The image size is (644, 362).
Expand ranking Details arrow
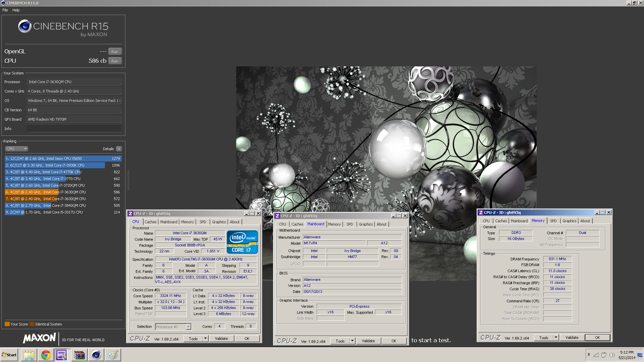click(x=119, y=149)
